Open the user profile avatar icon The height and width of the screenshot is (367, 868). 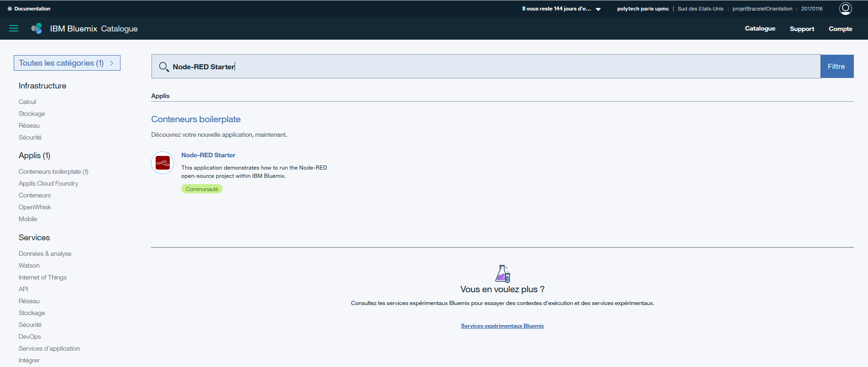[845, 9]
